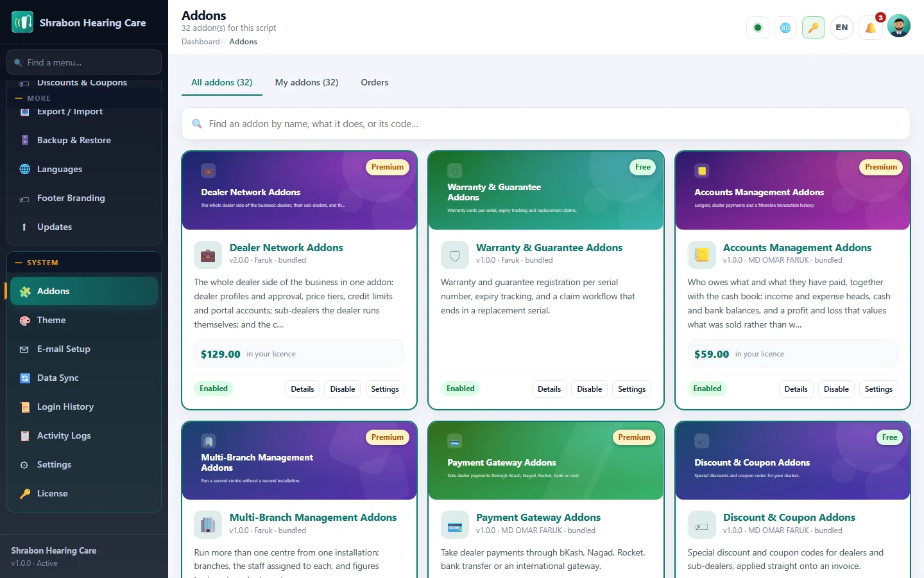
Task: Open Details for Accounts Management Addons
Action: click(796, 389)
